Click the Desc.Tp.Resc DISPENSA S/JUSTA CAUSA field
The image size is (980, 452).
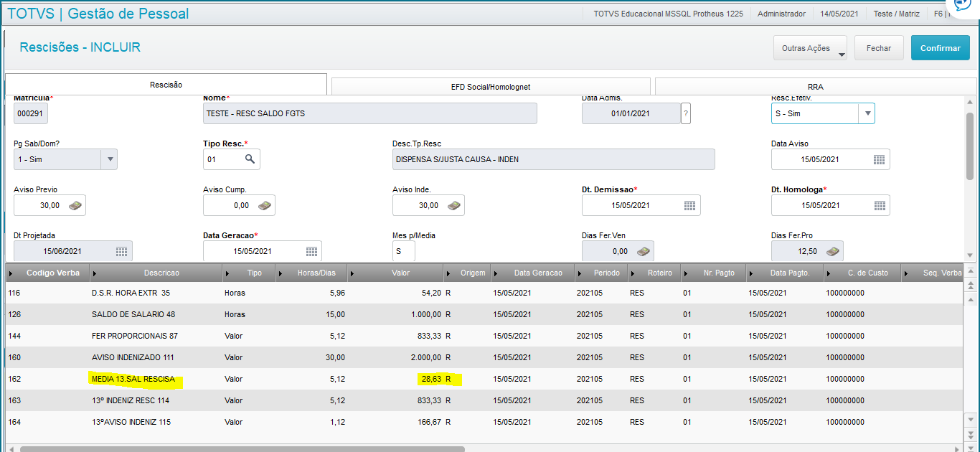[x=553, y=159]
